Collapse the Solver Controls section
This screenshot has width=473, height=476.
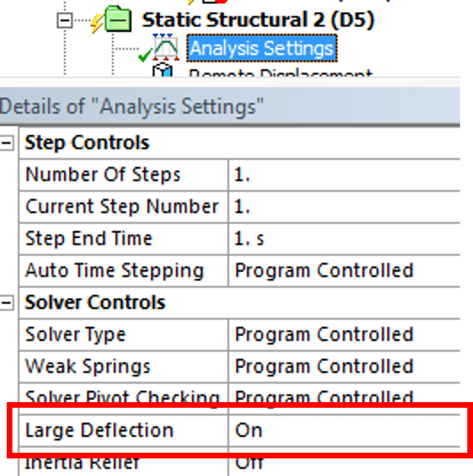pos(7,303)
